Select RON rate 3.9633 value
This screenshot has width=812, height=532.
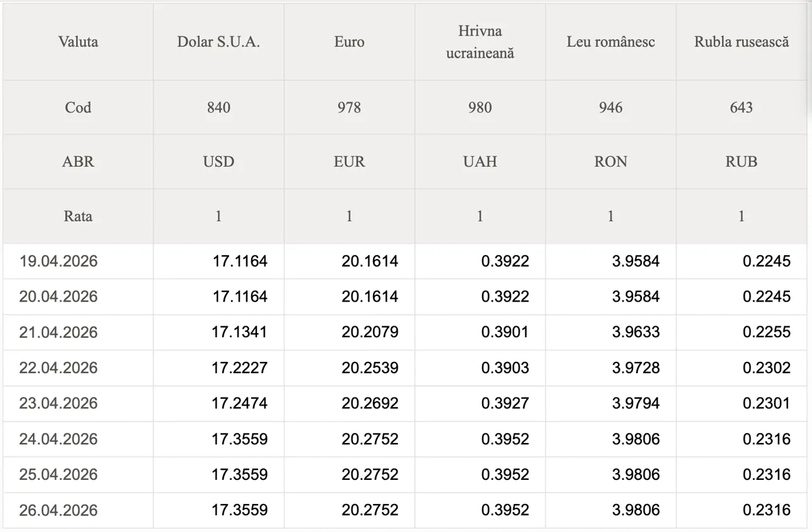pos(636,332)
